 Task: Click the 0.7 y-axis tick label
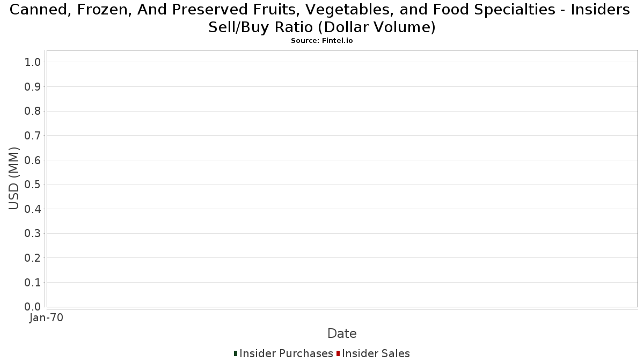click(x=33, y=136)
